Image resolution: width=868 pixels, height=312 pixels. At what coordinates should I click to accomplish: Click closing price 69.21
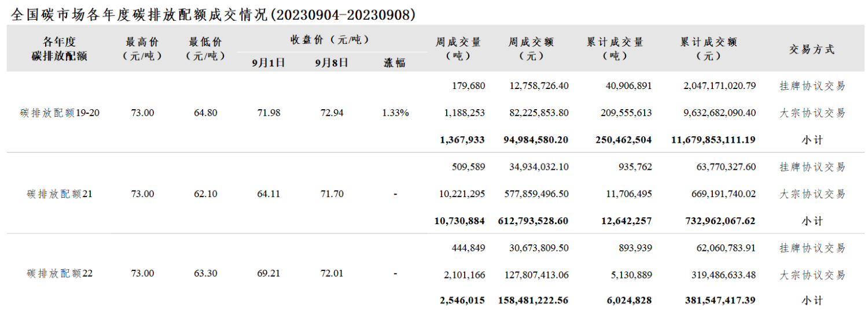269,273
